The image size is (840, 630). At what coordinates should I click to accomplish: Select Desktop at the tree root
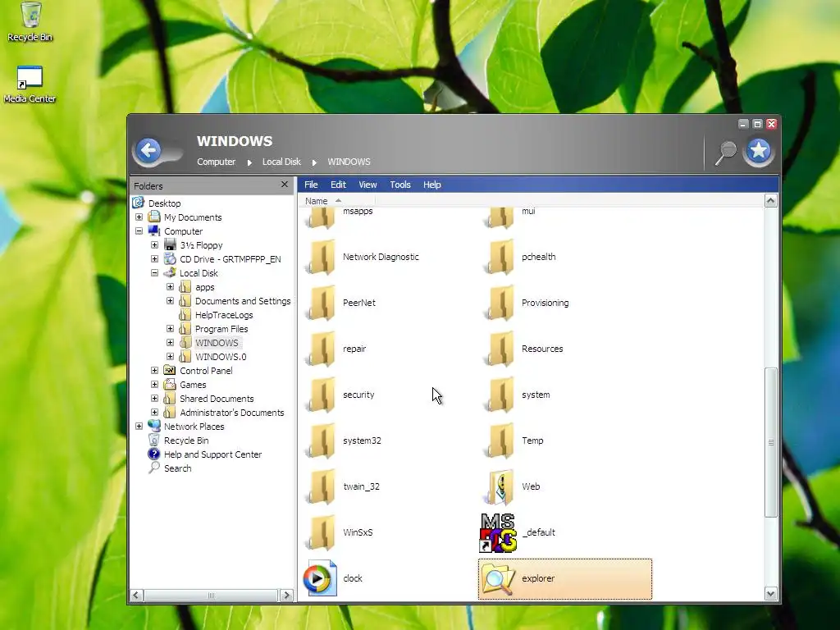pyautogui.click(x=164, y=203)
